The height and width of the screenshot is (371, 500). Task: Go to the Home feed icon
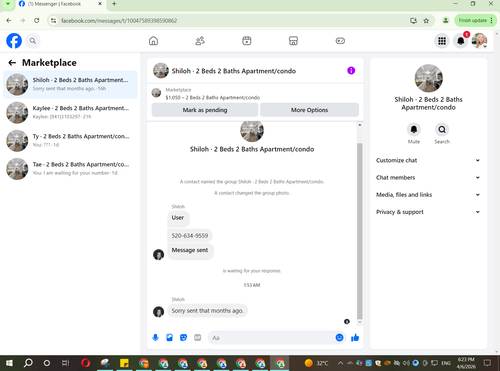[153, 41]
